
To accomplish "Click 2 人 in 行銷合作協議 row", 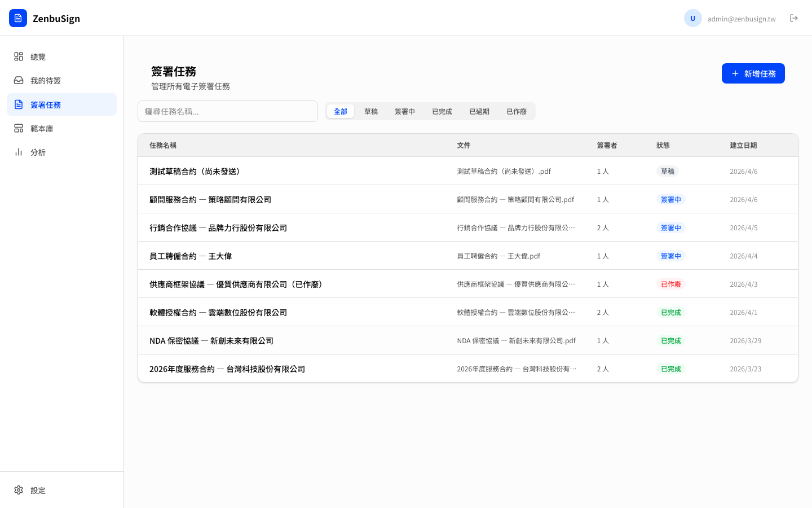I will point(603,227).
